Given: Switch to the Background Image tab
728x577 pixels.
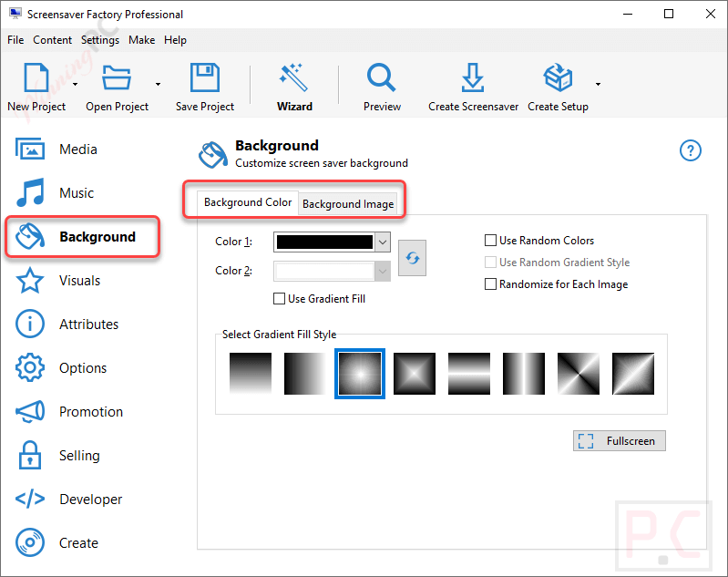Looking at the screenshot, I should pos(348,204).
